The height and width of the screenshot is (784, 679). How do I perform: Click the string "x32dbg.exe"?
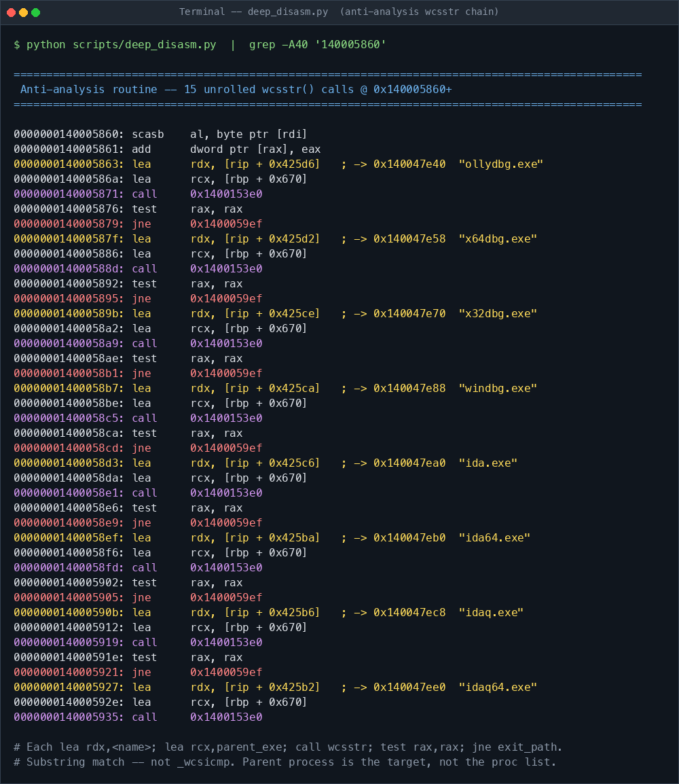pos(498,313)
